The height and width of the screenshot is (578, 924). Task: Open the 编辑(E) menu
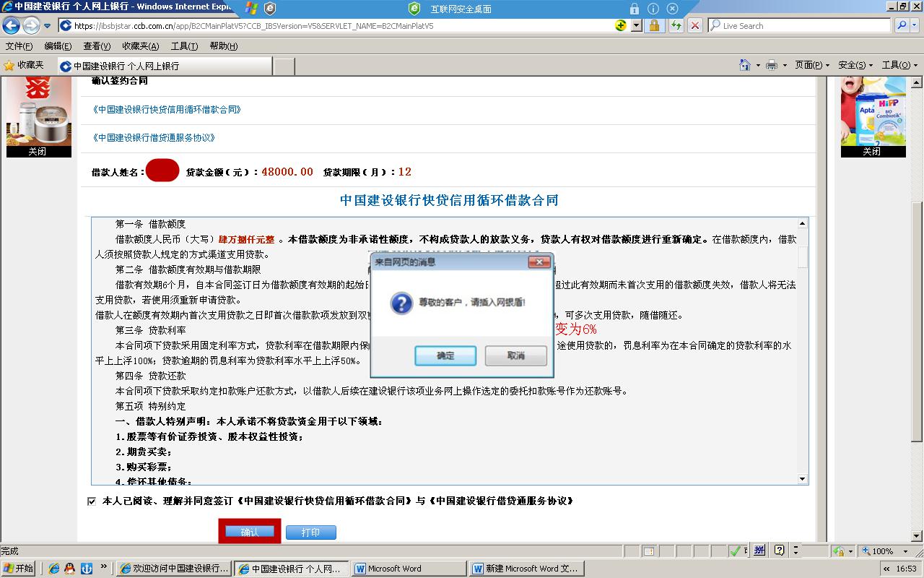[x=58, y=46]
